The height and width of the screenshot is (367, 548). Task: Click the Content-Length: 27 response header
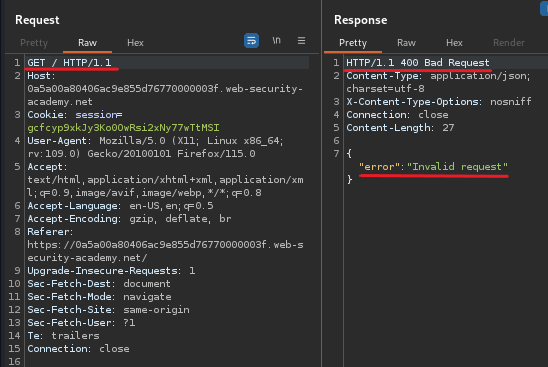point(400,128)
